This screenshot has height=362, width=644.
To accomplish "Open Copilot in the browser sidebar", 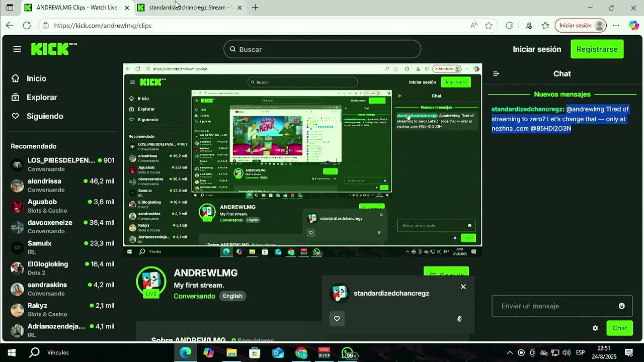I will point(633,25).
